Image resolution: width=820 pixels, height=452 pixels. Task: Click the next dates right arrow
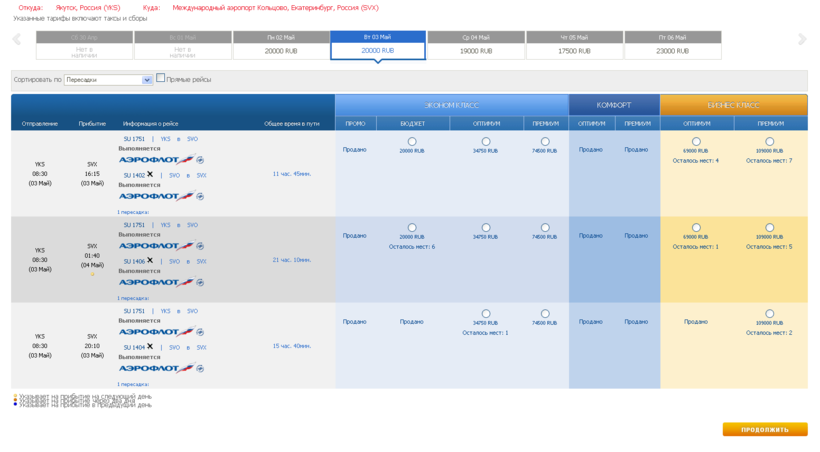pos(802,40)
